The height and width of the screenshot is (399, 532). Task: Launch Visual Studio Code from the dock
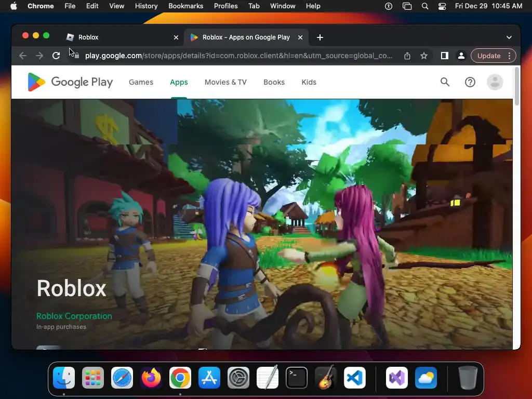pyautogui.click(x=354, y=378)
